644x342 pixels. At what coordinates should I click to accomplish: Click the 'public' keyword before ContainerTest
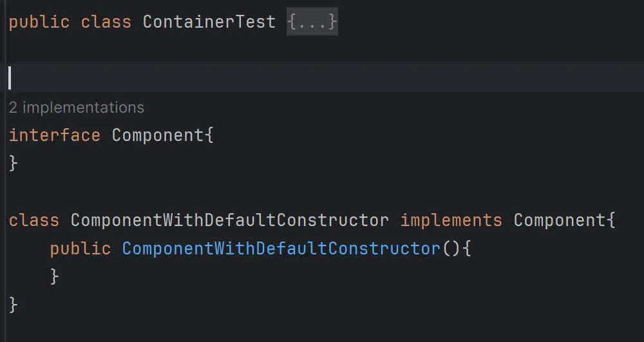[39, 22]
